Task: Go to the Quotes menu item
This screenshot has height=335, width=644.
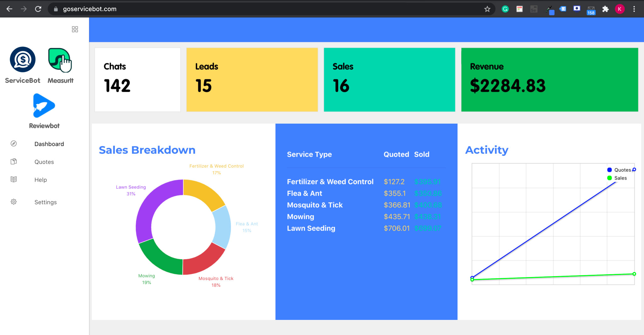Action: (44, 162)
